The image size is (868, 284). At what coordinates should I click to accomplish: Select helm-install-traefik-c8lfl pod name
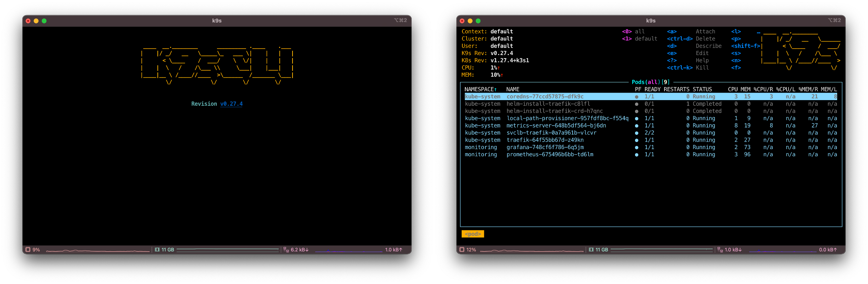(x=548, y=104)
